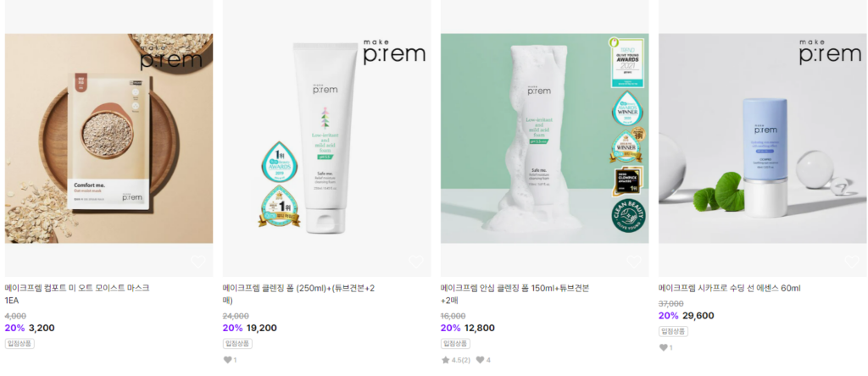Viewport: 868px width, 376px height.
Task: Open 메이크프렘 컴포트 미 오트 모이스트 마스크 title
Action: 77,294
